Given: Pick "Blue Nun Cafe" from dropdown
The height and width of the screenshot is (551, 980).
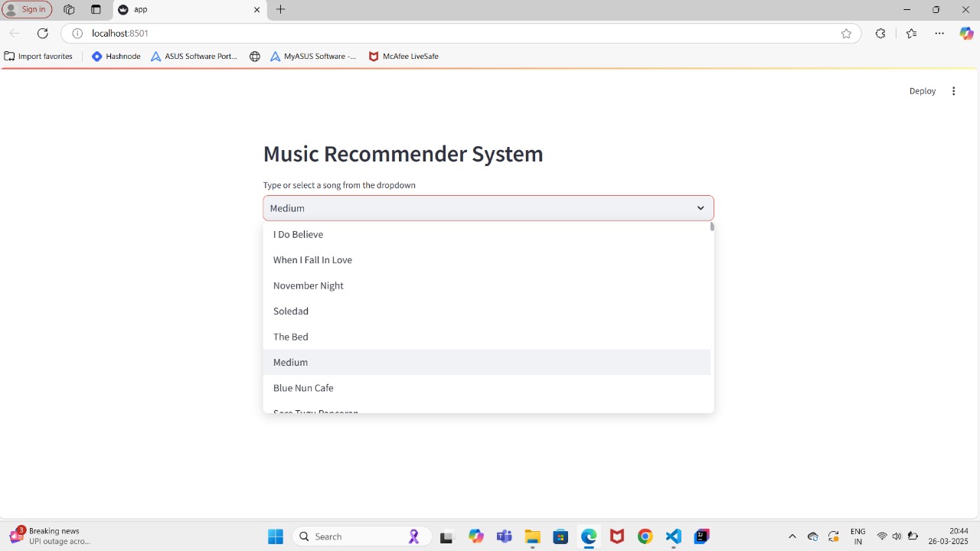Looking at the screenshot, I should pyautogui.click(x=303, y=388).
